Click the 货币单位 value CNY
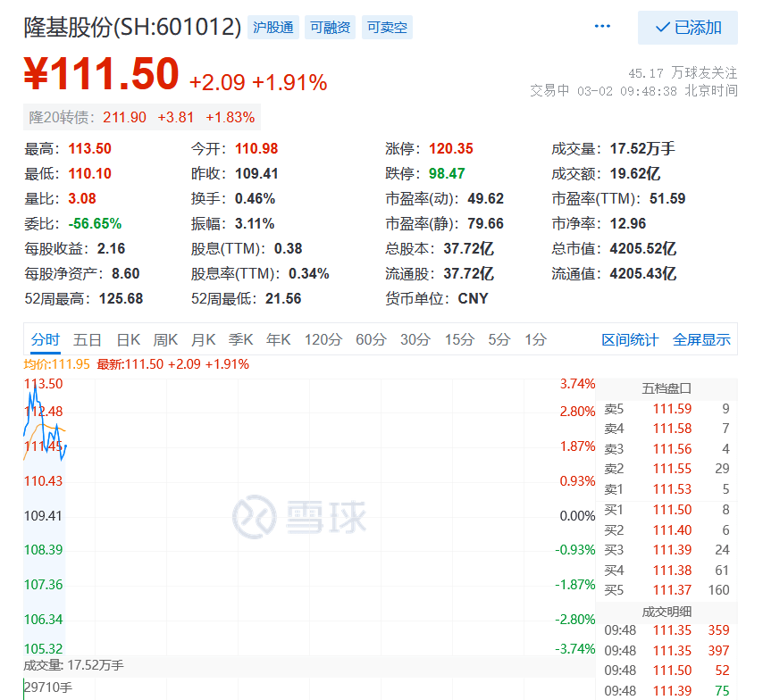Screen dimensions: 763x700 point(473,299)
